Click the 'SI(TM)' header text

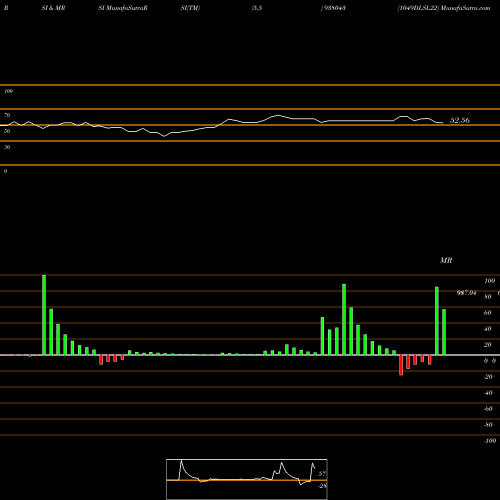(190, 8)
